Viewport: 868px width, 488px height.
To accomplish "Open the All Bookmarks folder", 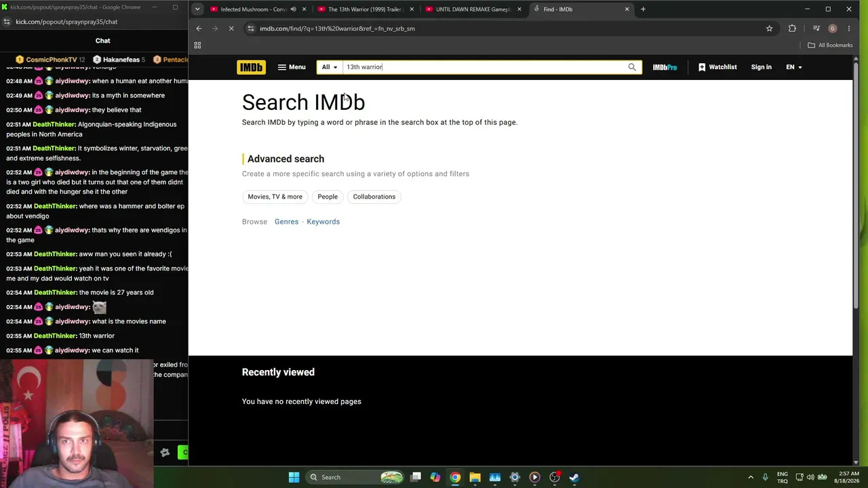I will (x=830, y=45).
